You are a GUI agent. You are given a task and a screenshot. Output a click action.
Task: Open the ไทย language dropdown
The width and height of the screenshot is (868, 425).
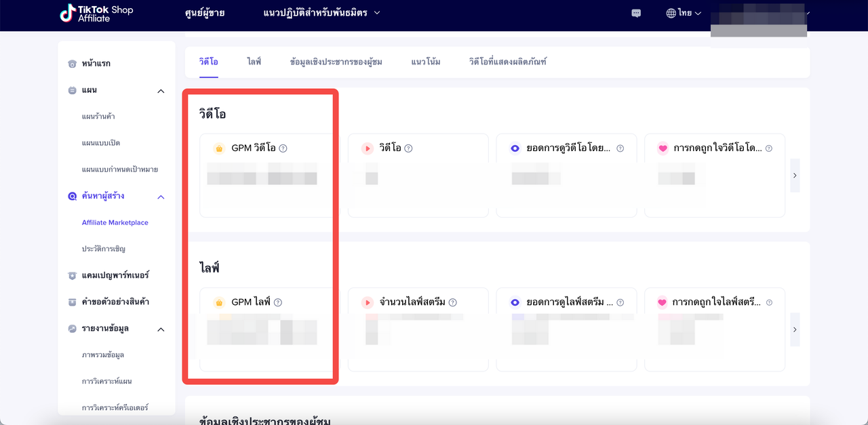pos(684,13)
